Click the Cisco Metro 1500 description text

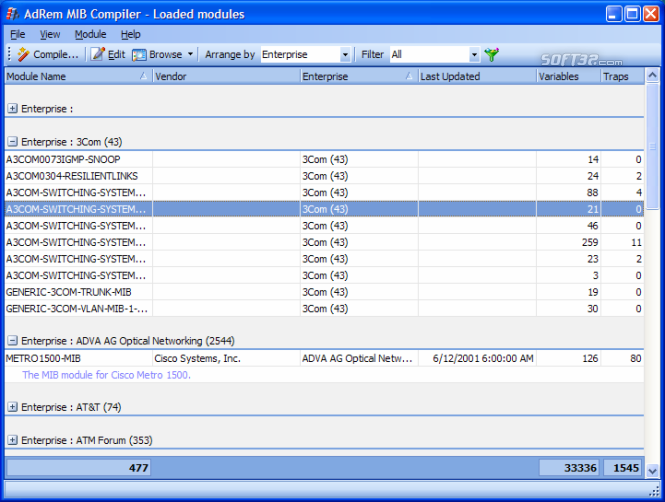106,375
